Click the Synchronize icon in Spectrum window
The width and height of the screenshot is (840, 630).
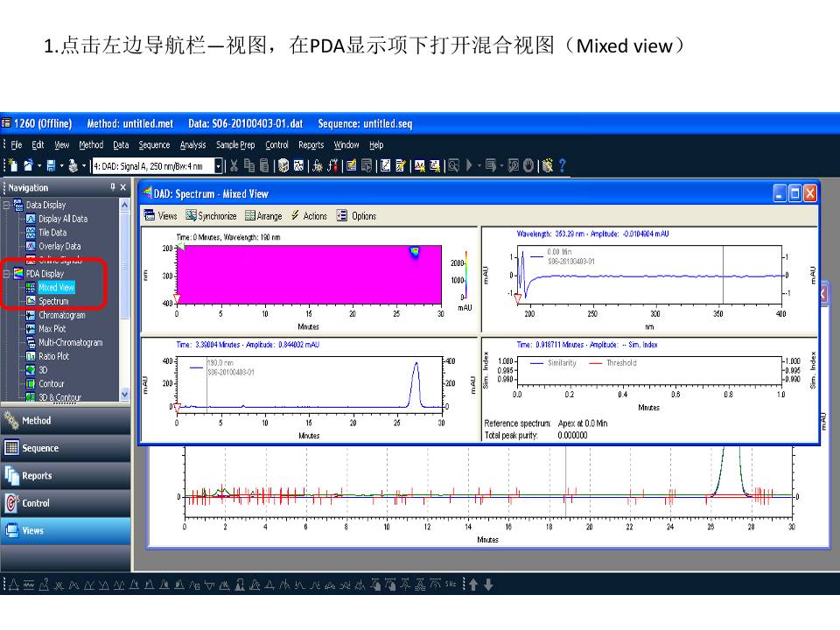pos(190,216)
